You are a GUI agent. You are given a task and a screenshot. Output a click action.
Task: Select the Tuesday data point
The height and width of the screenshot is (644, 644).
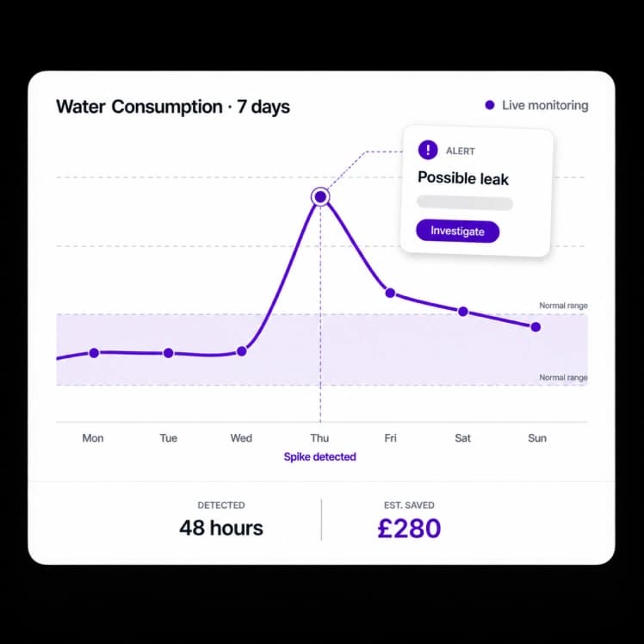coord(169,353)
